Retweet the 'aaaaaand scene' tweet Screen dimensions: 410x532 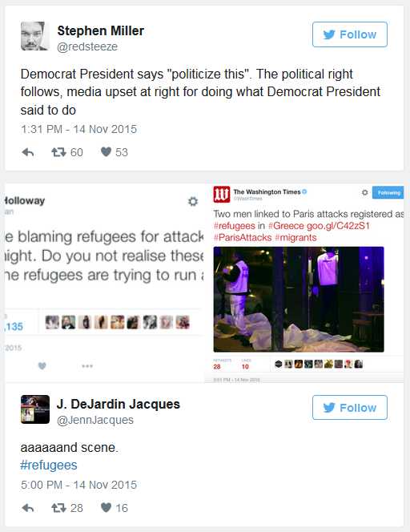click(x=58, y=508)
